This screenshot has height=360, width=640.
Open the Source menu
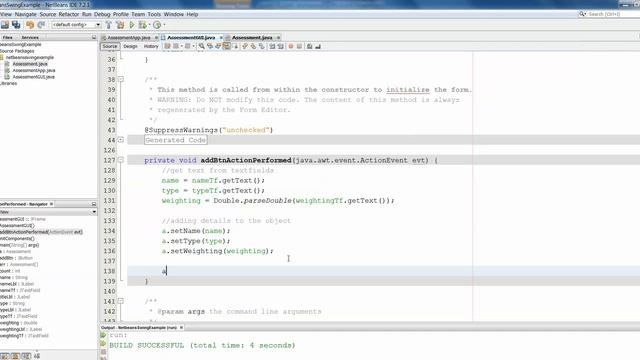coord(48,14)
